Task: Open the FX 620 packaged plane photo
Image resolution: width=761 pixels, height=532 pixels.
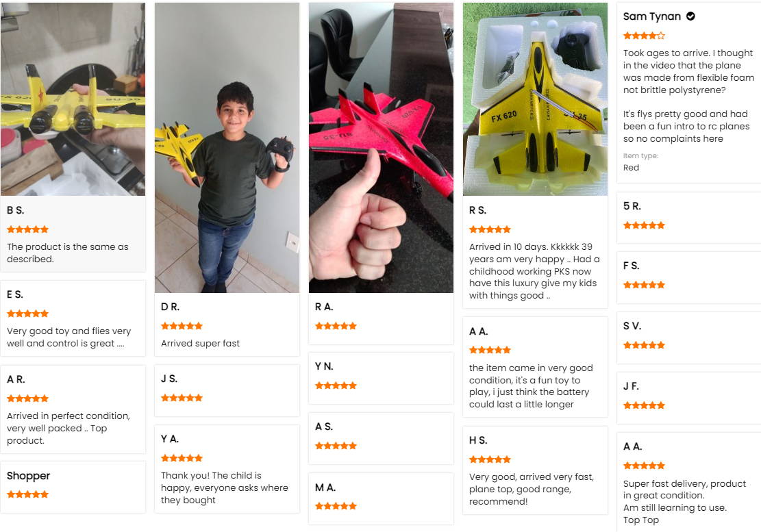Action: click(535, 99)
